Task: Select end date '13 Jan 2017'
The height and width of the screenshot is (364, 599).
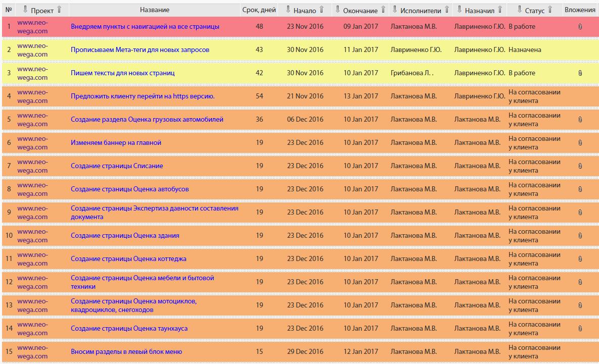Action: click(x=360, y=96)
